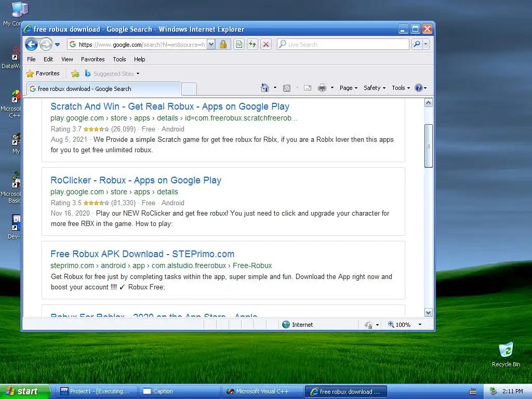Open the Page command menu

coord(349,88)
